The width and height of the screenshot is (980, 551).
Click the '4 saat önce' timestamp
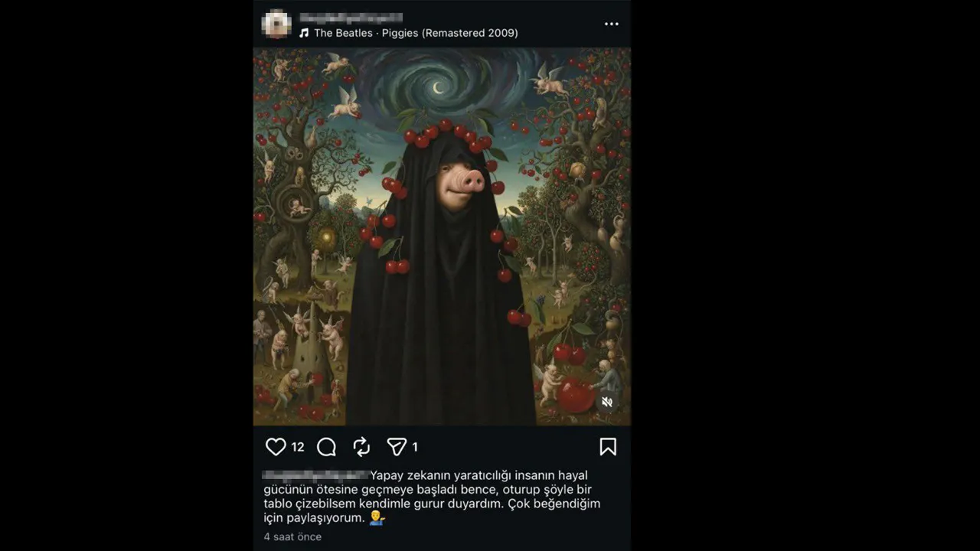tap(292, 536)
